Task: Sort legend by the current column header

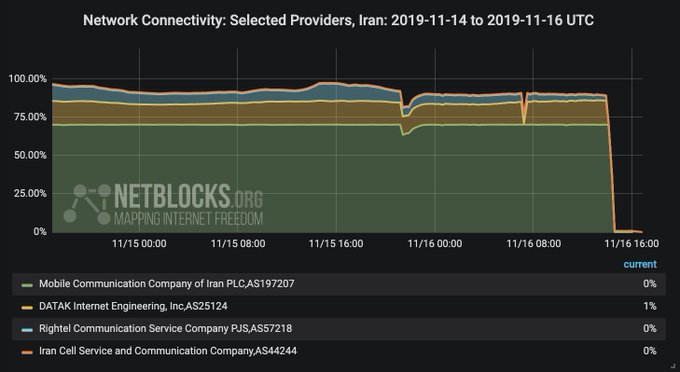Action: tap(640, 264)
